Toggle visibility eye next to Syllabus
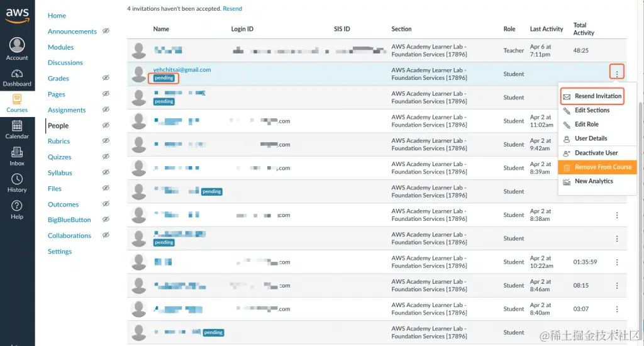This screenshot has width=644, height=346. 106,172
